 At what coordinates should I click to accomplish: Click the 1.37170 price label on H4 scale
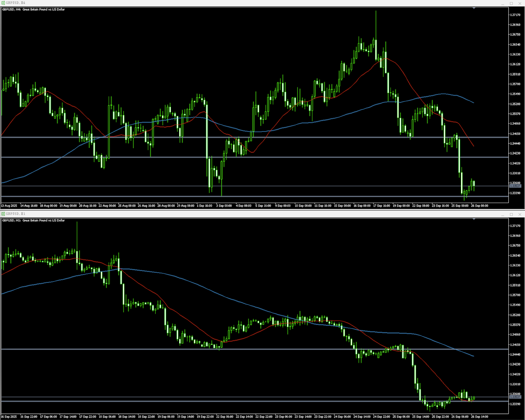(515, 15)
